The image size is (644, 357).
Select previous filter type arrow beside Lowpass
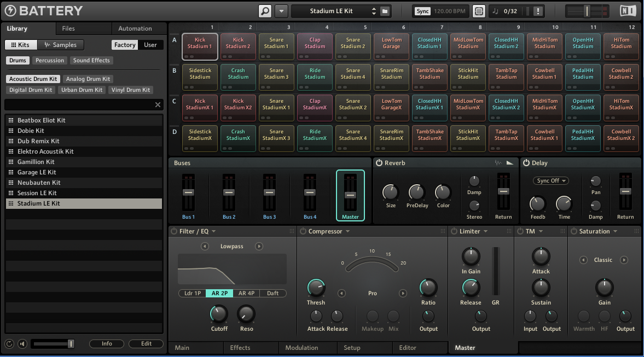[x=205, y=246]
